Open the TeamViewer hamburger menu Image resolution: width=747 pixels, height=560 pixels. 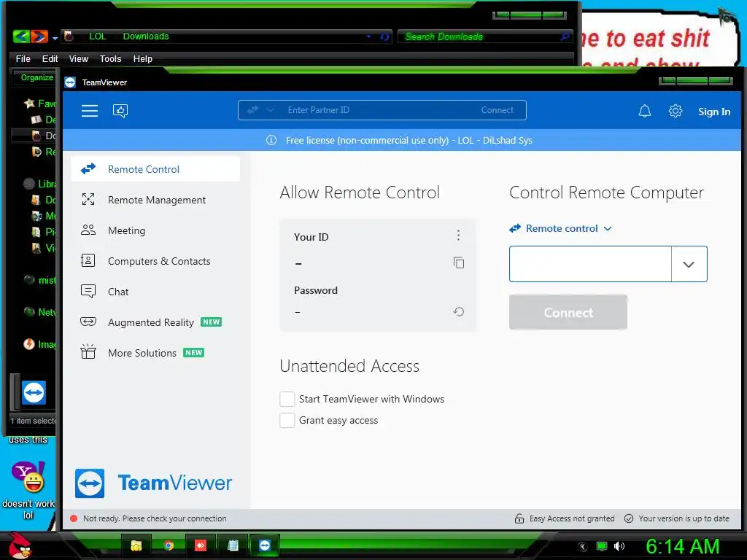90,111
